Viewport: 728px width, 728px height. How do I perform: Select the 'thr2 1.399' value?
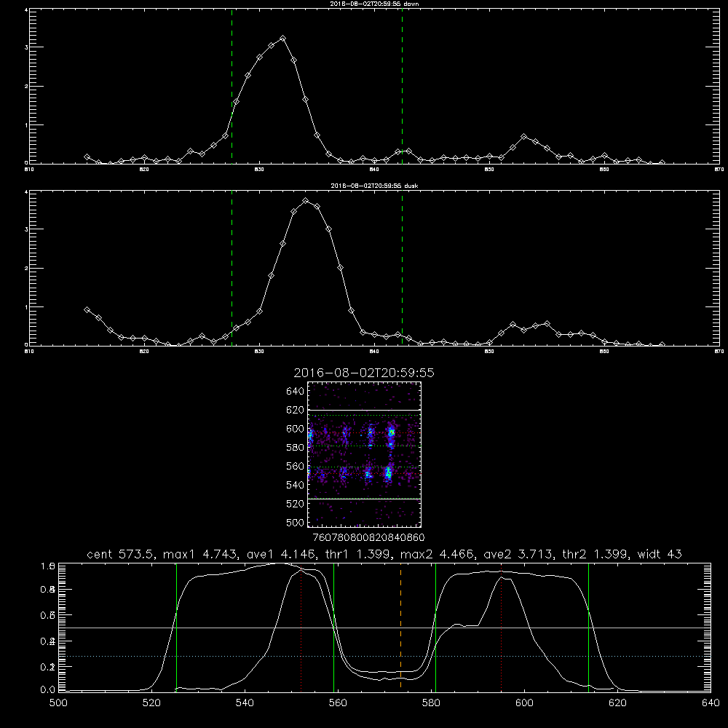coord(596,554)
